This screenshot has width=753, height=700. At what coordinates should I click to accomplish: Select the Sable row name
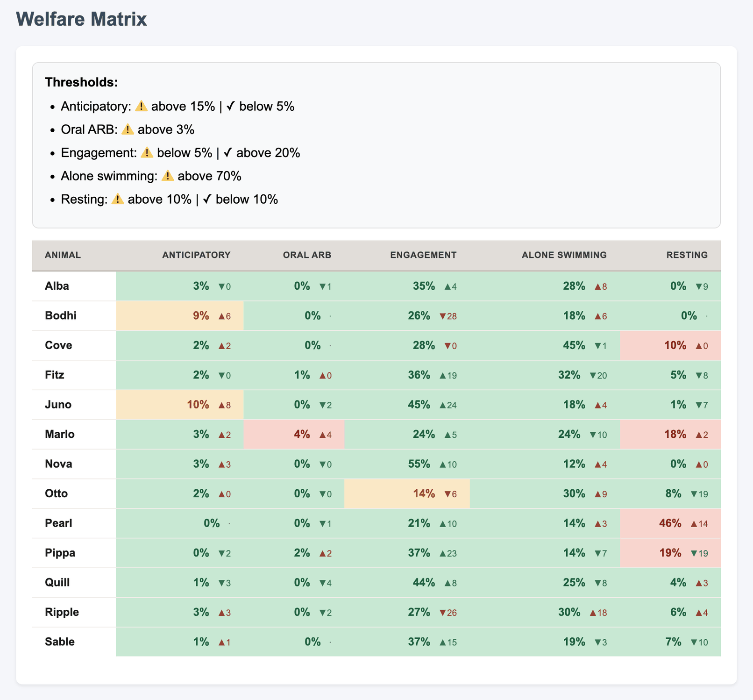click(60, 642)
